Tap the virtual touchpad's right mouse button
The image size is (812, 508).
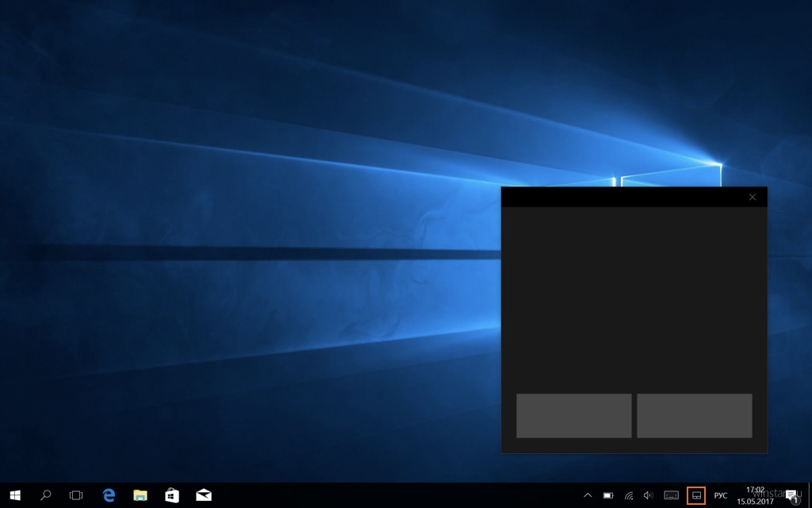coord(695,416)
